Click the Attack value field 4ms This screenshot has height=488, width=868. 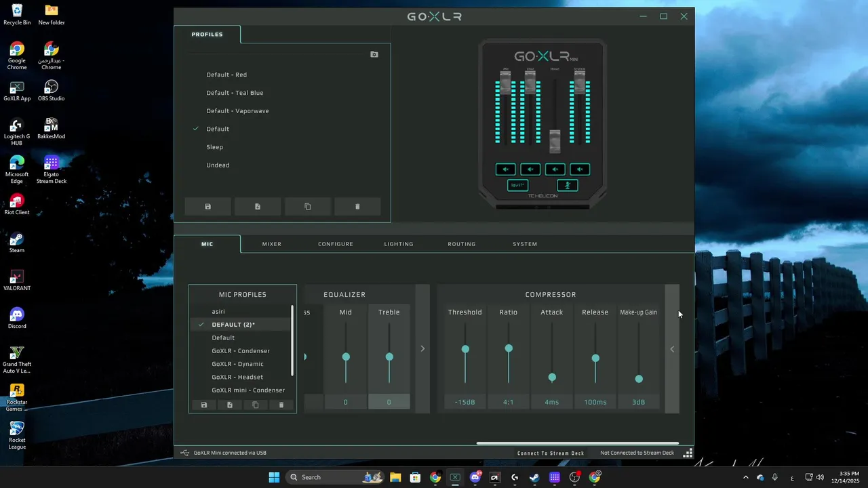click(x=552, y=403)
